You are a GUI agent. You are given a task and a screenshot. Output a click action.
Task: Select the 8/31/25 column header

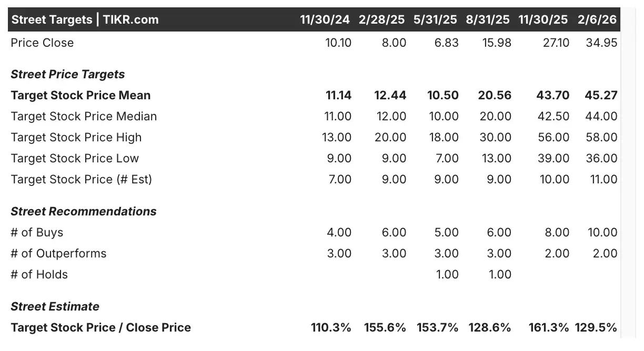(488, 19)
